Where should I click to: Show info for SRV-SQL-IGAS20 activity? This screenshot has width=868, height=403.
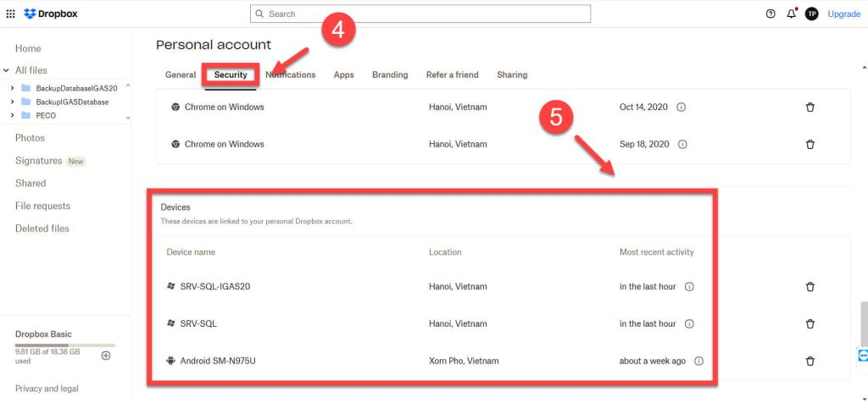click(x=689, y=287)
